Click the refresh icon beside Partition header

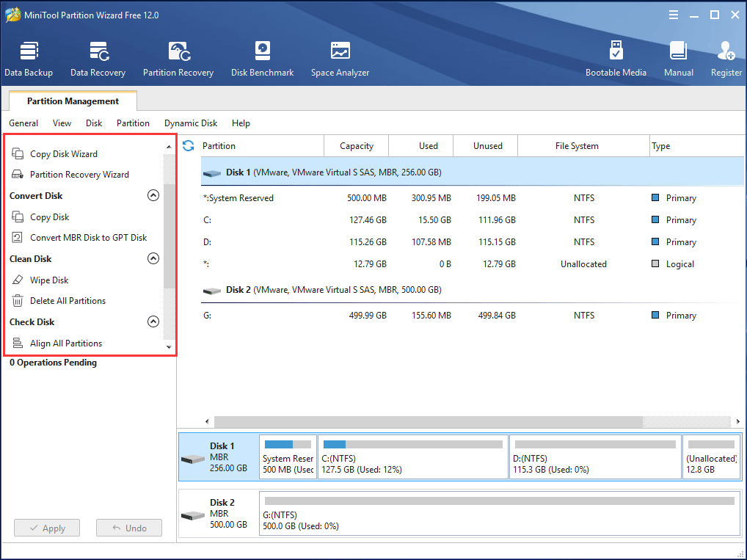(x=188, y=146)
